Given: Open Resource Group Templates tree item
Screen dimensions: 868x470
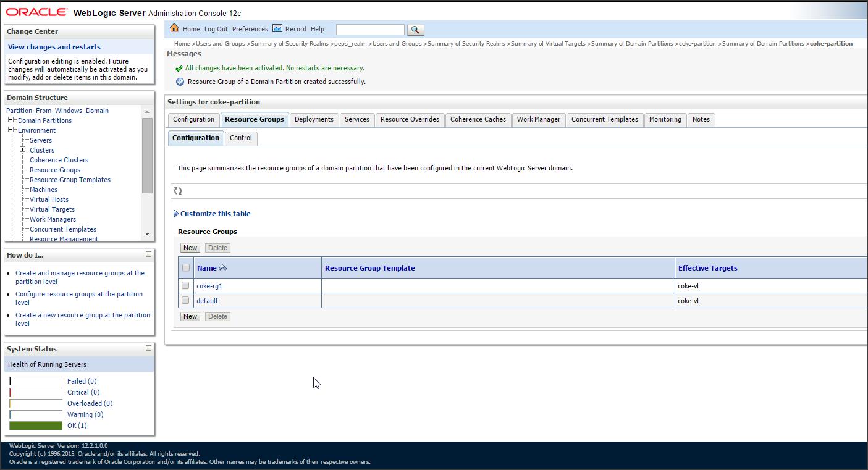Looking at the screenshot, I should [70, 180].
